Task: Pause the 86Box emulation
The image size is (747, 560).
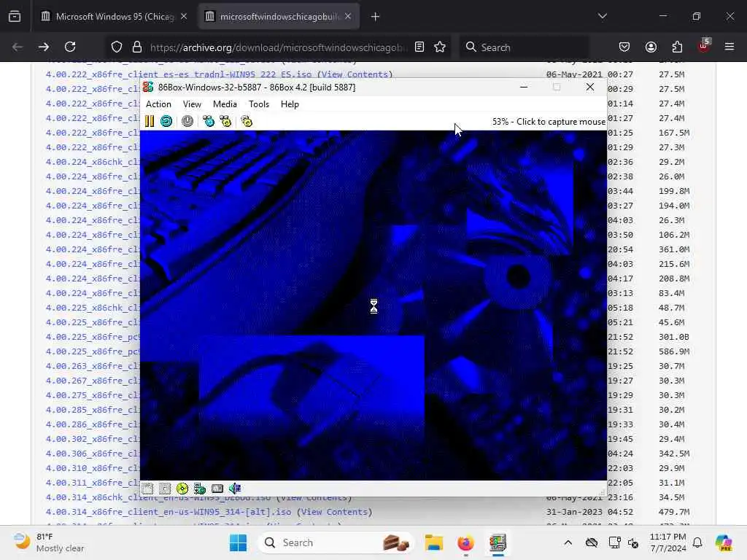Action: 150,122
